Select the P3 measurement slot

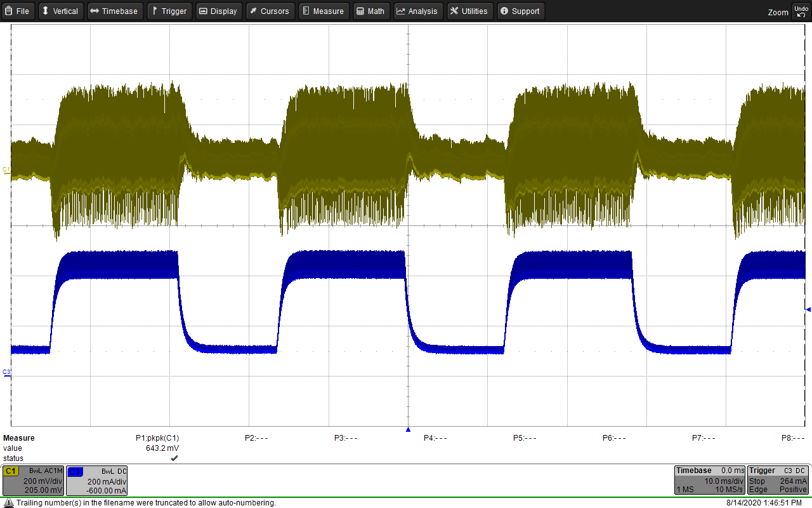click(x=346, y=438)
